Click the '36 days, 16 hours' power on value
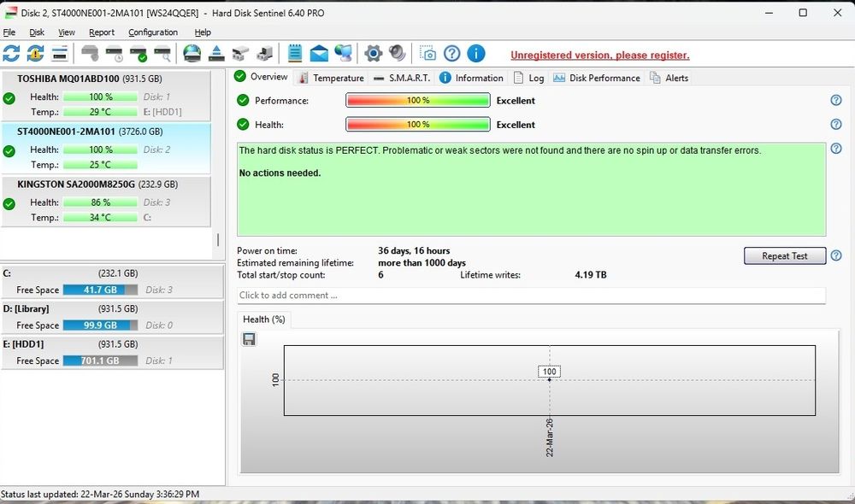 point(414,250)
